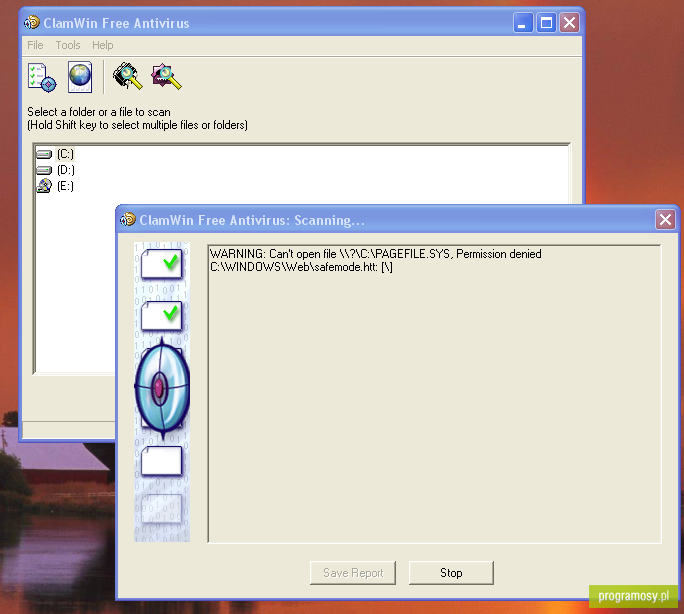Click the E: CD drive icon
The height and width of the screenshot is (614, 684).
[x=44, y=186]
